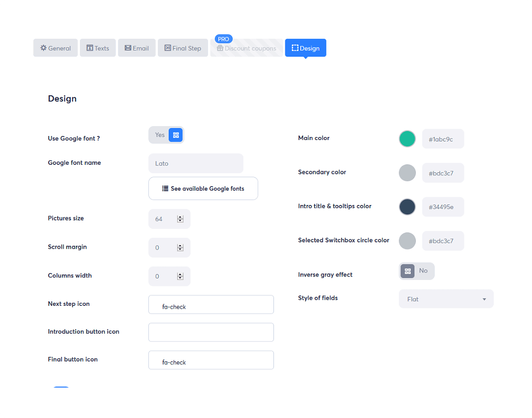Toggle the Inverse gray effect switch
This screenshot has width=532, height=418.
417,271
